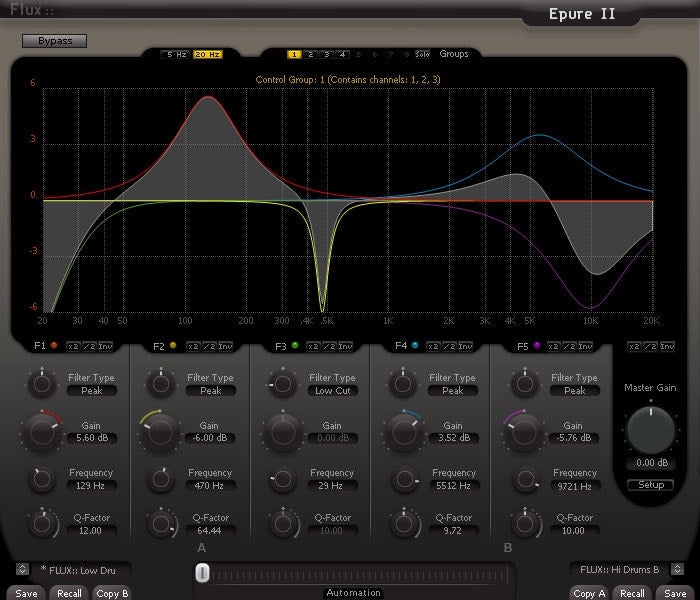
Task: Recall preset slot A
Action: tap(69, 593)
